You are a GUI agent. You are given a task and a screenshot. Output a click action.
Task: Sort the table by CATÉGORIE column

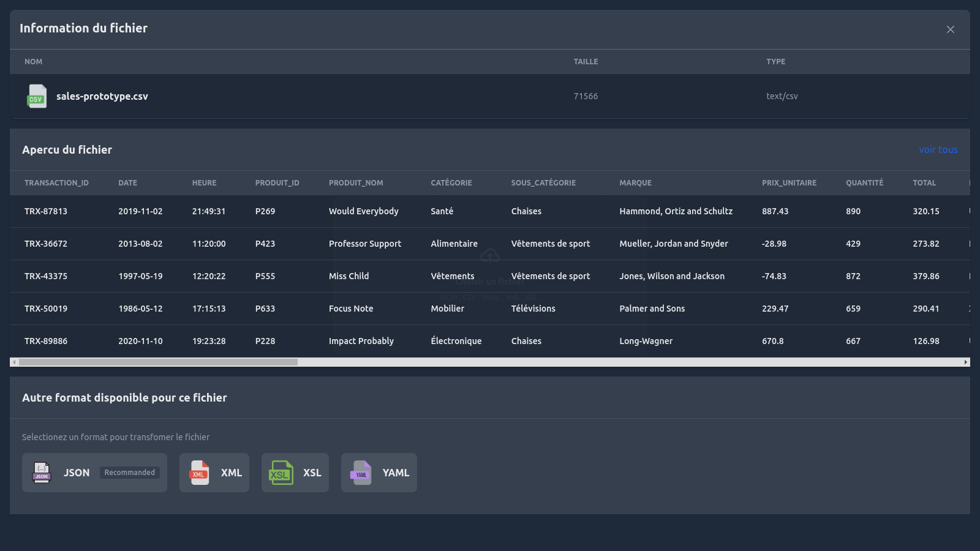(451, 182)
